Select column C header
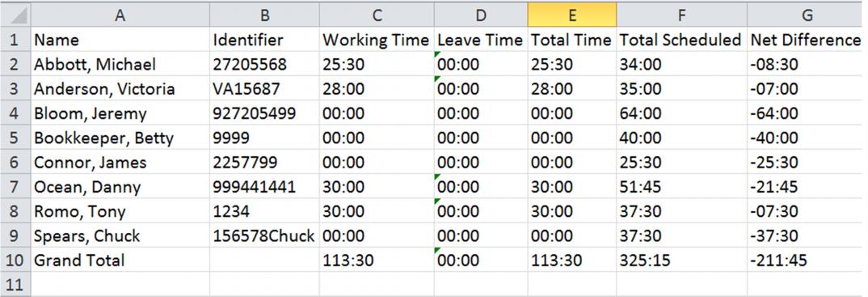 click(x=377, y=15)
